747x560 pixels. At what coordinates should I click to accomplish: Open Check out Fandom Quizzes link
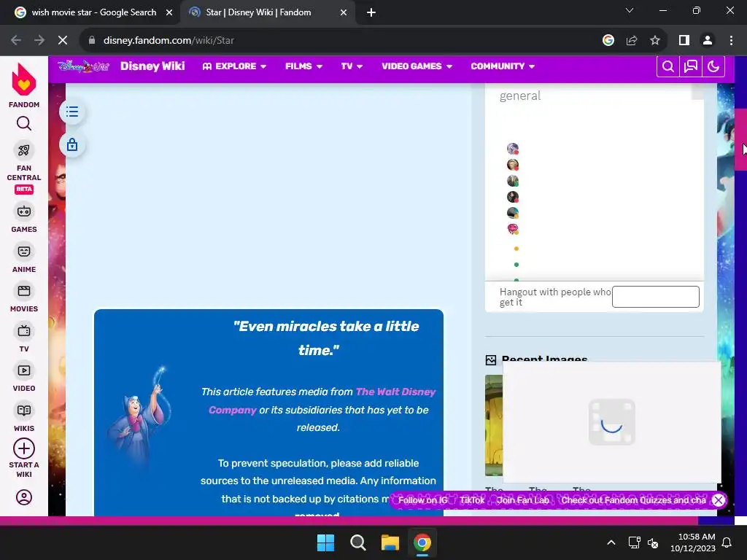[x=633, y=500]
